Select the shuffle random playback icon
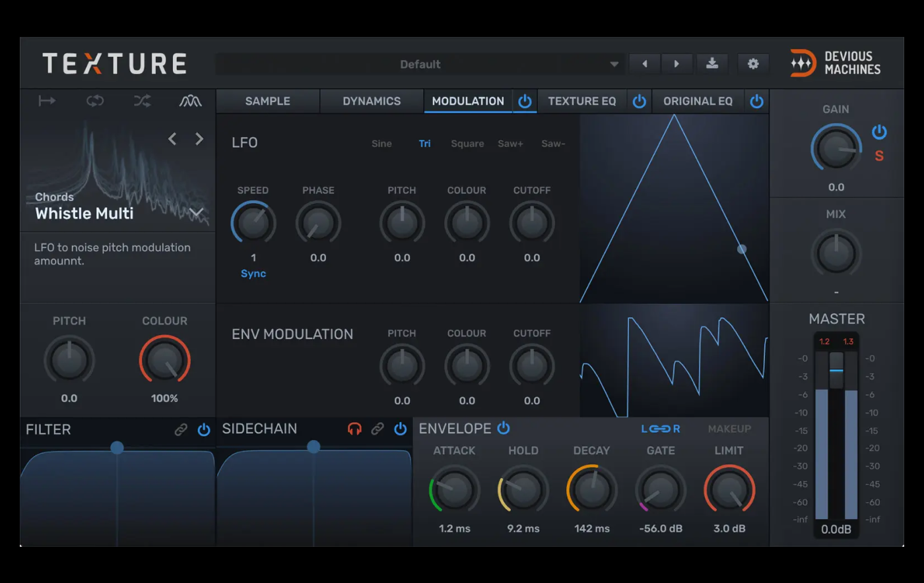The height and width of the screenshot is (583, 924). 143,101
